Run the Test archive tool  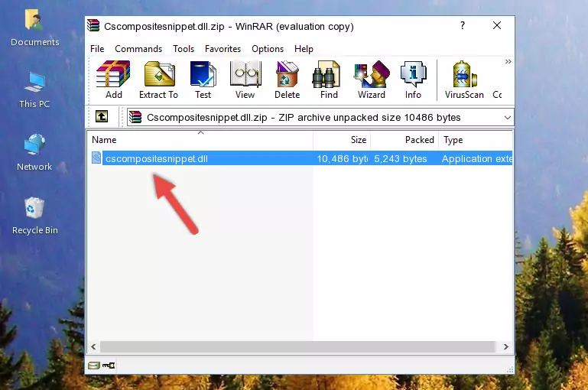[203, 80]
